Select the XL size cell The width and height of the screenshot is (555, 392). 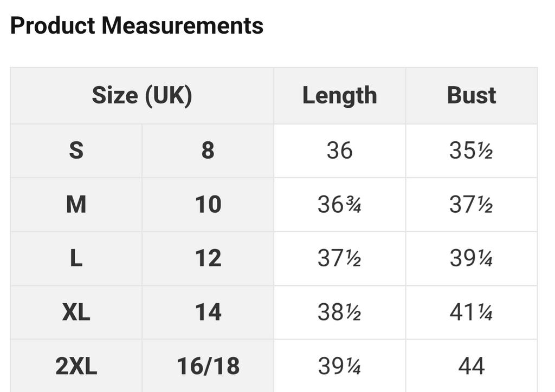pyautogui.click(x=76, y=312)
